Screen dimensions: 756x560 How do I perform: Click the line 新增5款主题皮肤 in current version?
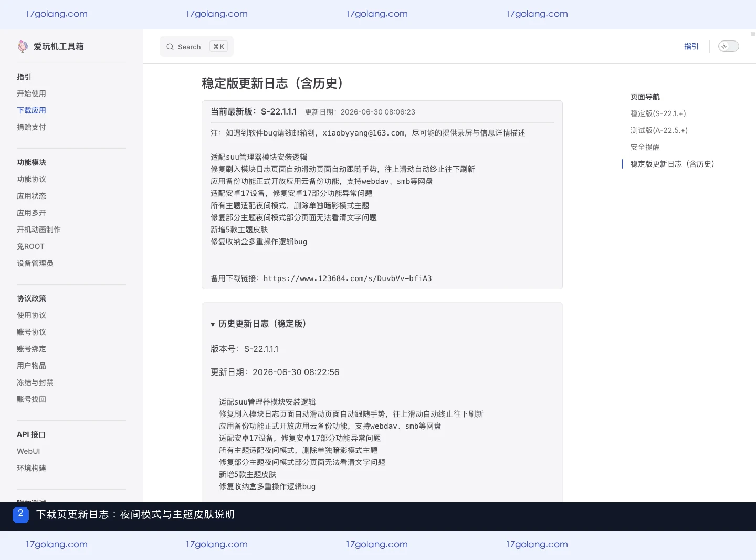tap(239, 230)
